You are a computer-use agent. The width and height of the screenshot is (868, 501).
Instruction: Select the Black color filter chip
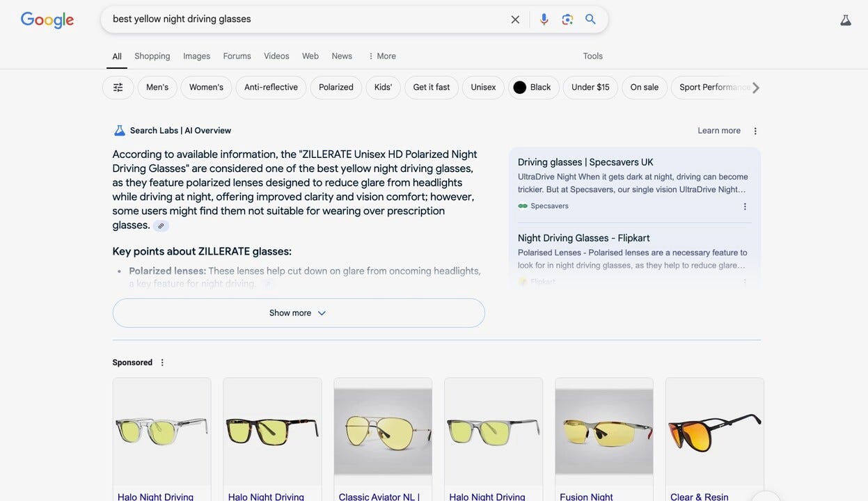533,88
